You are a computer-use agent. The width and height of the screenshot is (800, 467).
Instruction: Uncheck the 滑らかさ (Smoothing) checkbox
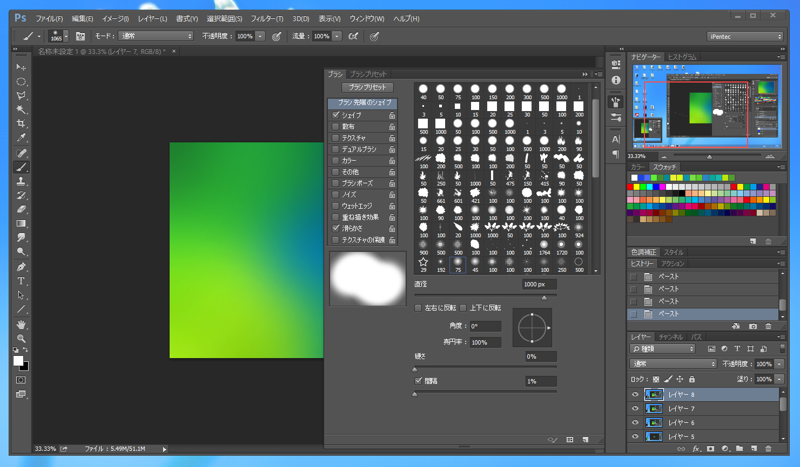tap(336, 228)
